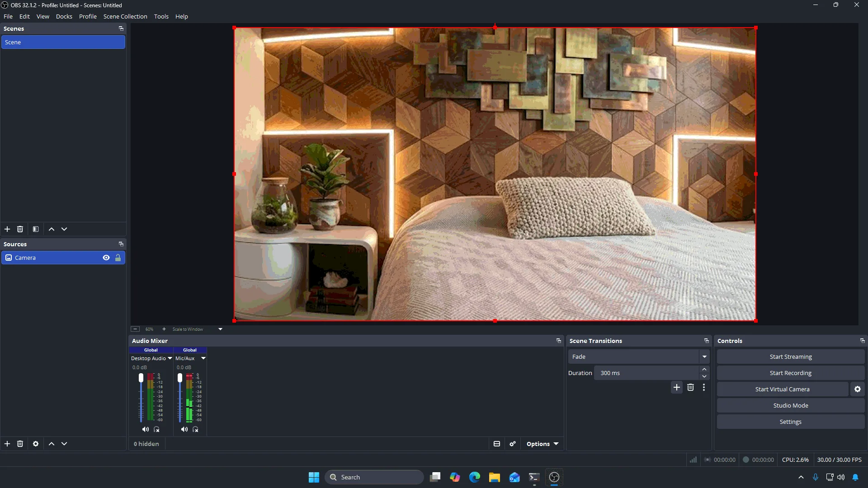This screenshot has width=868, height=488.
Task: Increase transition duration stepper up
Action: pos(704,369)
